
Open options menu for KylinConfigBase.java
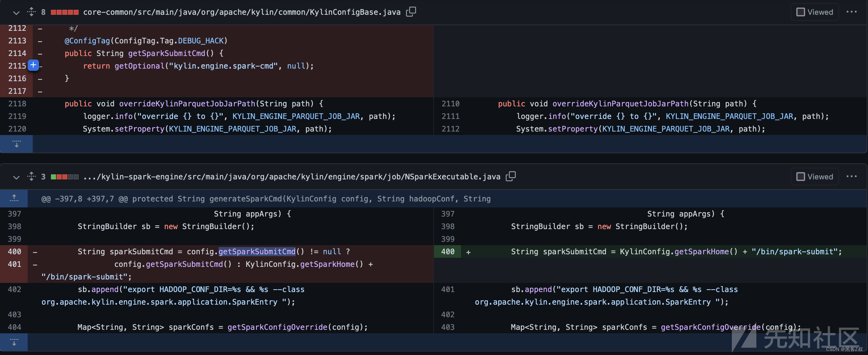tap(852, 12)
